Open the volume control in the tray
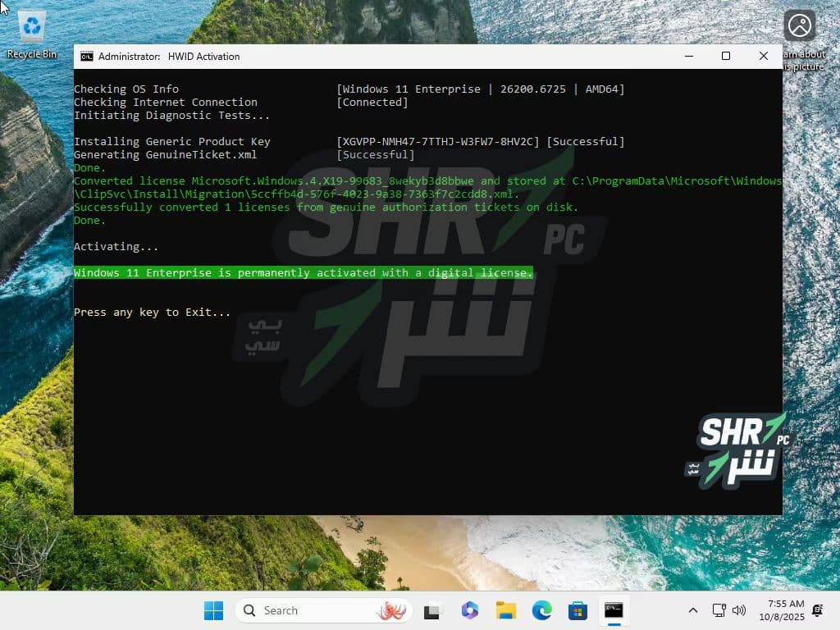Image resolution: width=840 pixels, height=630 pixels. 738,610
